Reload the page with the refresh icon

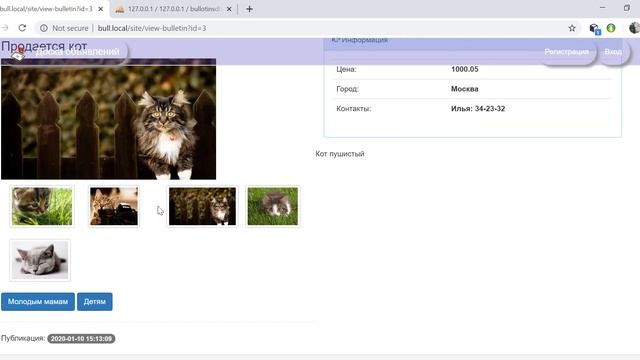coord(22,28)
